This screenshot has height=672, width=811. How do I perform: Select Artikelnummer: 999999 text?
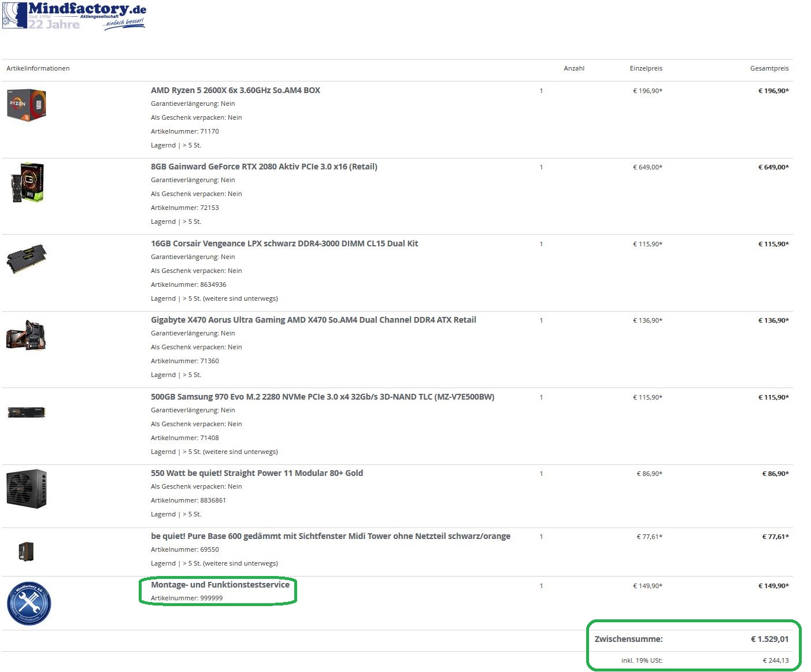(187, 598)
